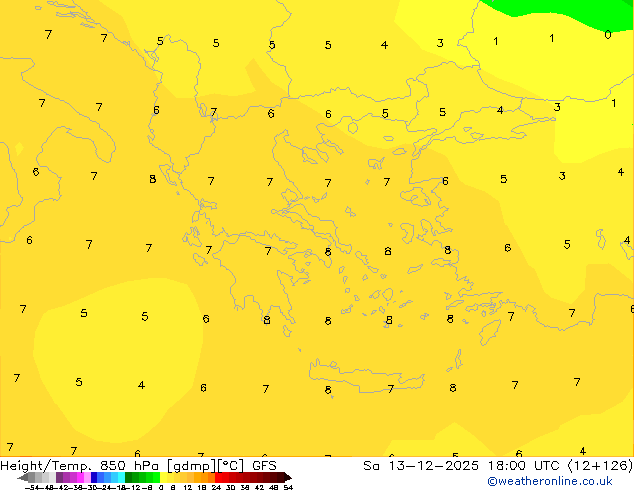This screenshot has width=634, height=490.
Task: Click the gray left-arrow end of color scale
Action: click(22, 478)
